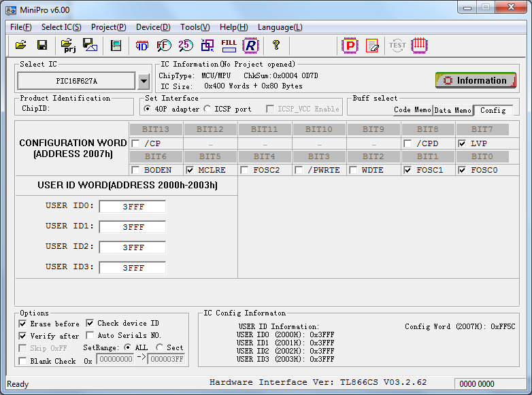Open the Tools menu
The width and height of the screenshot is (532, 395).
[x=195, y=27]
